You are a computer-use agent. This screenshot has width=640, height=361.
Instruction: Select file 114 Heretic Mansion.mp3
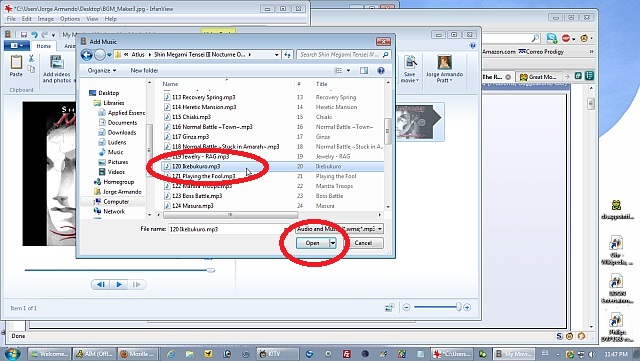coord(200,107)
